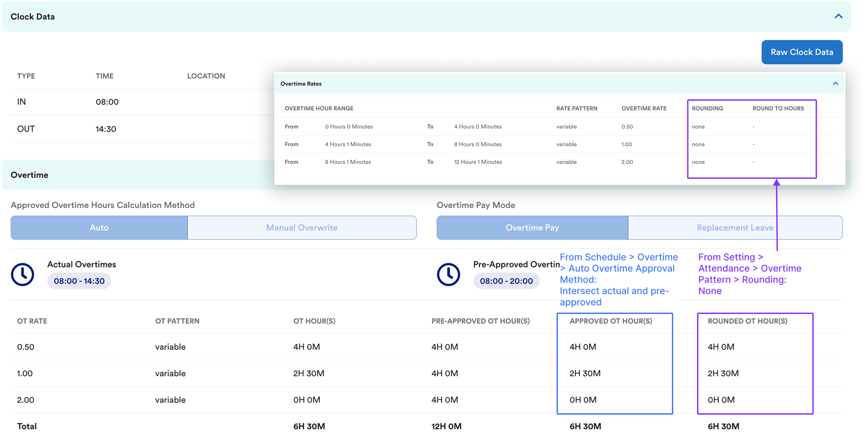Click the 0.50 rate in overtime table
Viewport: 868px width, 442px height.
click(x=26, y=347)
